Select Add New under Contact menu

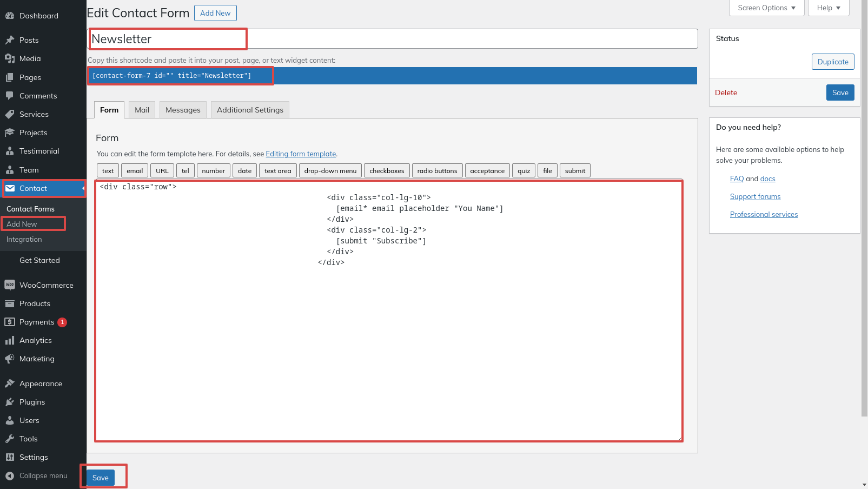click(22, 224)
